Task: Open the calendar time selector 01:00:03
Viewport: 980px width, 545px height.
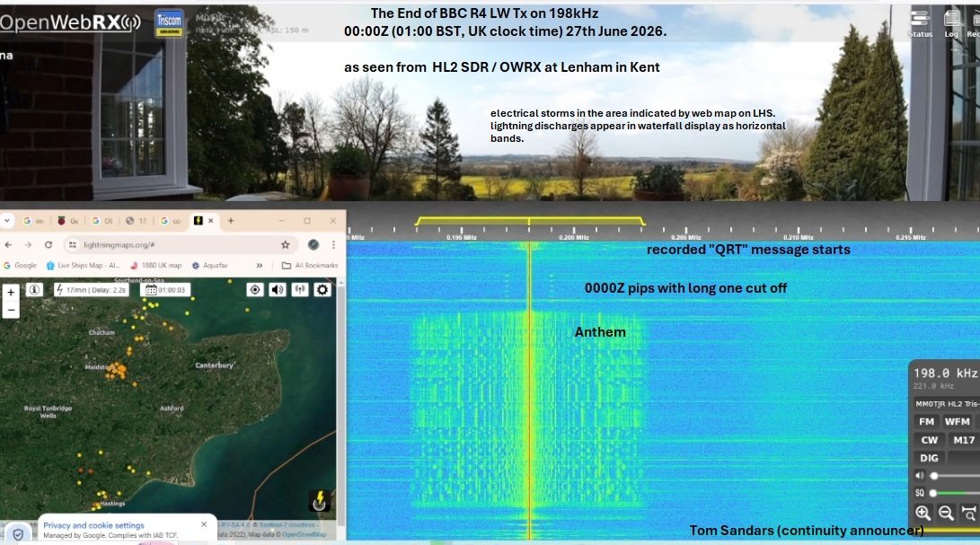Action: click(x=166, y=290)
